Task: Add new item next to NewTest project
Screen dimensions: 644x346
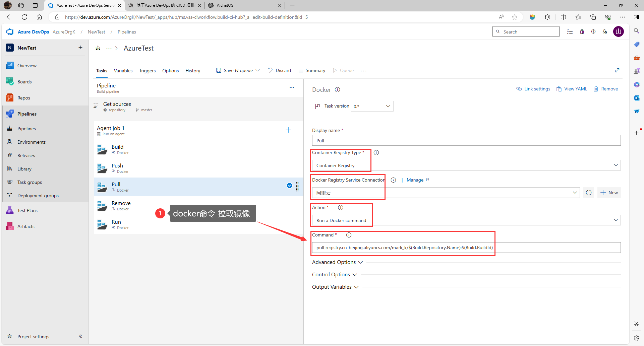Action: (x=80, y=48)
